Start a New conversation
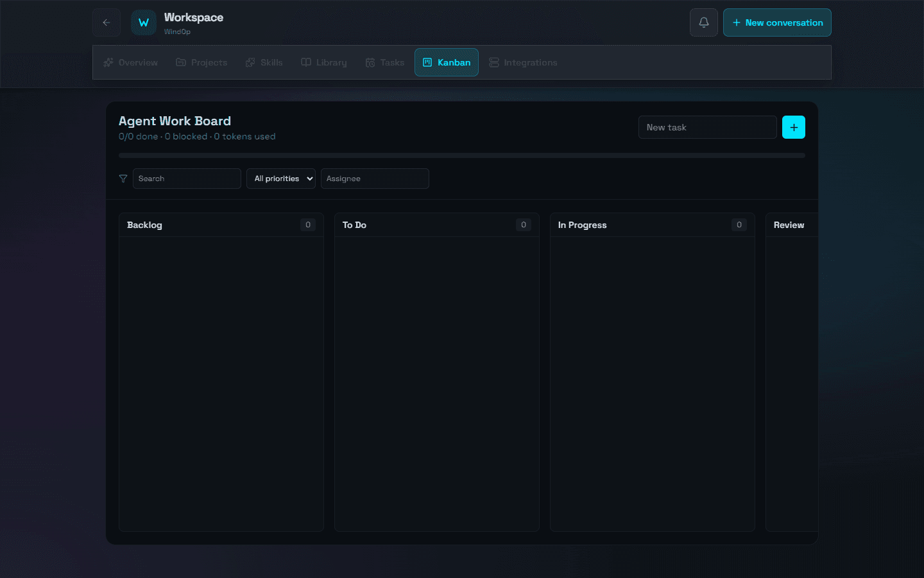The image size is (924, 578). coord(777,22)
